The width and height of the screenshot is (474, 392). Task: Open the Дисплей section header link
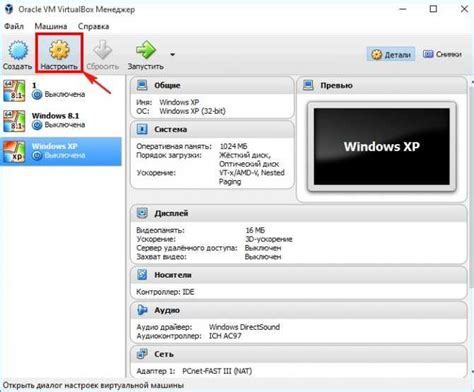point(171,213)
